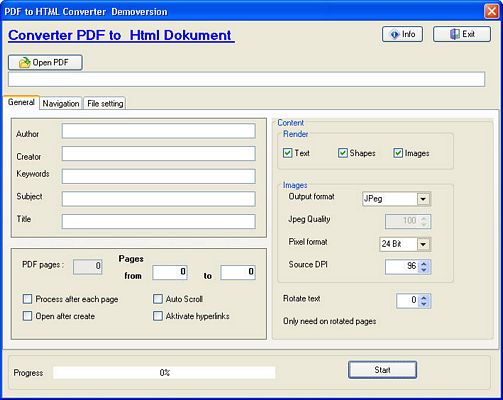Click the "Jpeg Quality" label
This screenshot has height=400, width=503.
click(x=309, y=219)
